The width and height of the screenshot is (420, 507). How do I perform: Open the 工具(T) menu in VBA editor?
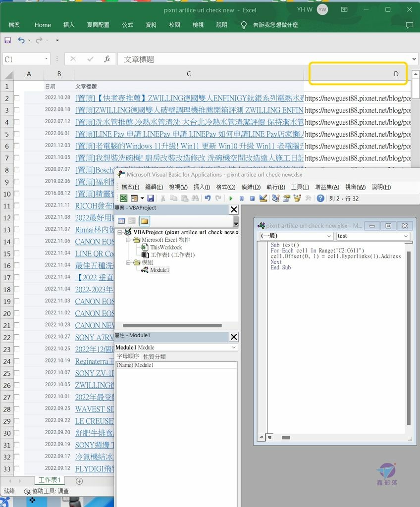[300, 187]
